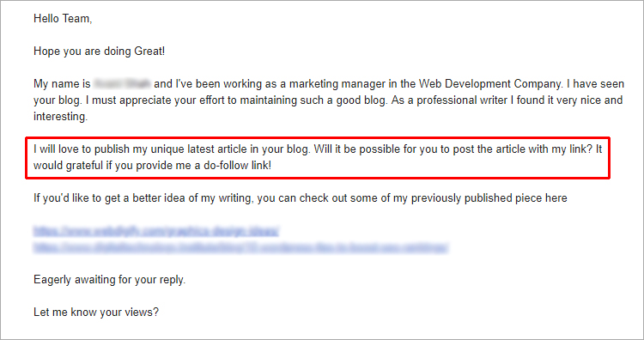
Task: Click the word 'here' after 'piece'
Action: click(556, 198)
